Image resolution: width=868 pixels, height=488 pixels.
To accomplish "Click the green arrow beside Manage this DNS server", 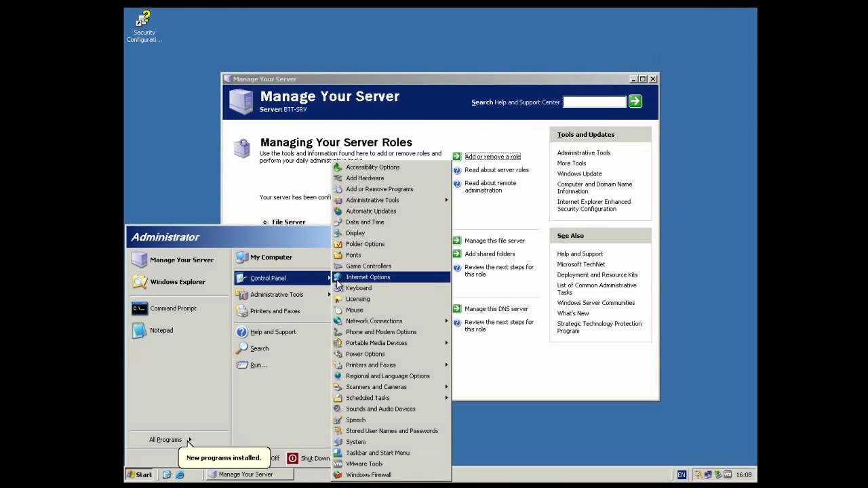I will coord(457,309).
